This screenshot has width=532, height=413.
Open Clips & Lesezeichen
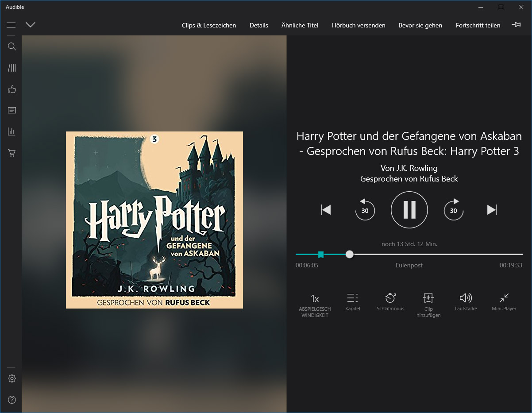tap(209, 25)
